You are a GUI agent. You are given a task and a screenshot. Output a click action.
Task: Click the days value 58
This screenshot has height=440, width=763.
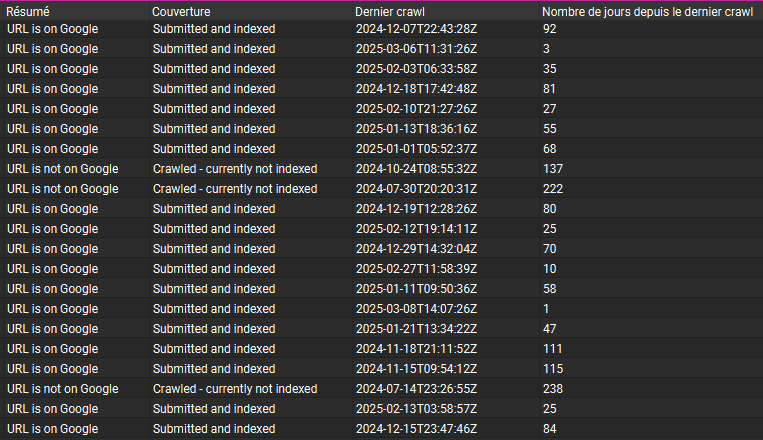click(550, 288)
